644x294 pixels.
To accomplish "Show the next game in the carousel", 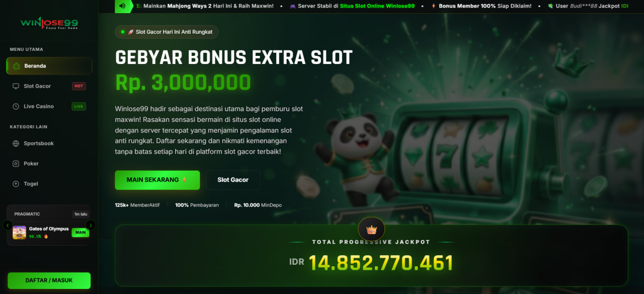I will click(91, 225).
